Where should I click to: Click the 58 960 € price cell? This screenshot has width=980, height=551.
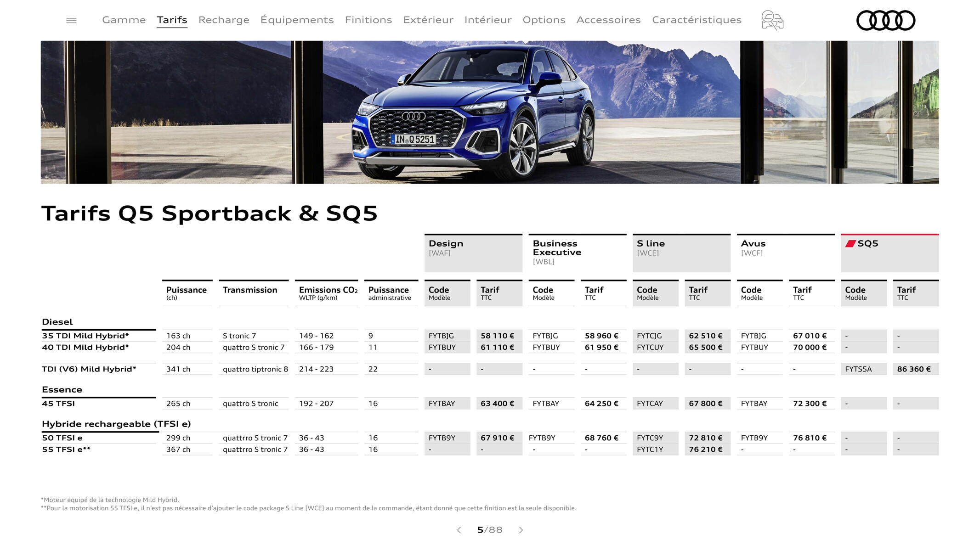[x=601, y=336]
